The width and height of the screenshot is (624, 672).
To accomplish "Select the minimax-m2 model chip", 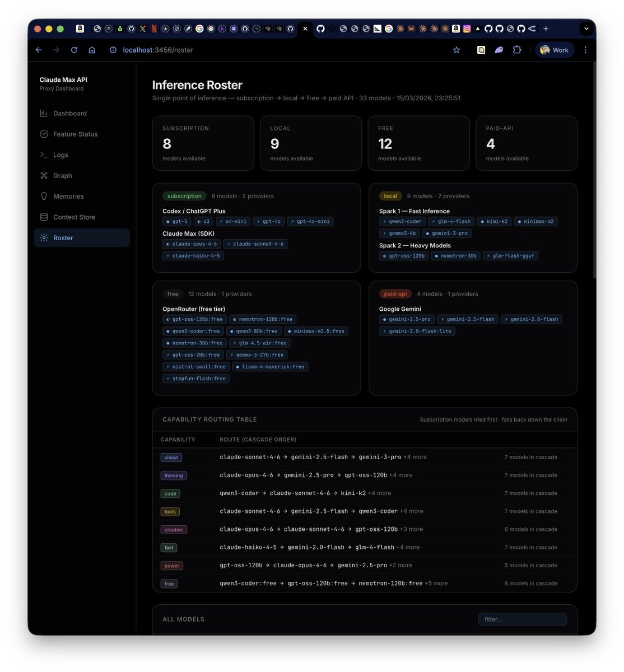I will (x=535, y=222).
